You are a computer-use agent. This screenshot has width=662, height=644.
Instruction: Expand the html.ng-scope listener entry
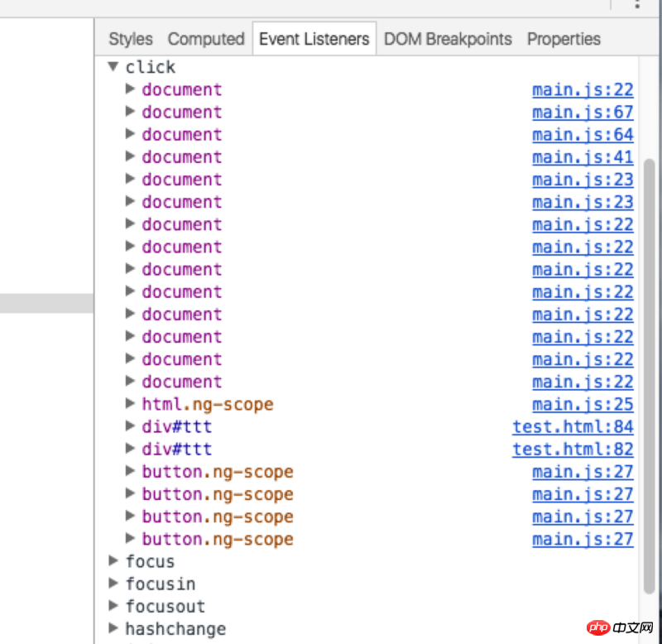[x=130, y=404]
